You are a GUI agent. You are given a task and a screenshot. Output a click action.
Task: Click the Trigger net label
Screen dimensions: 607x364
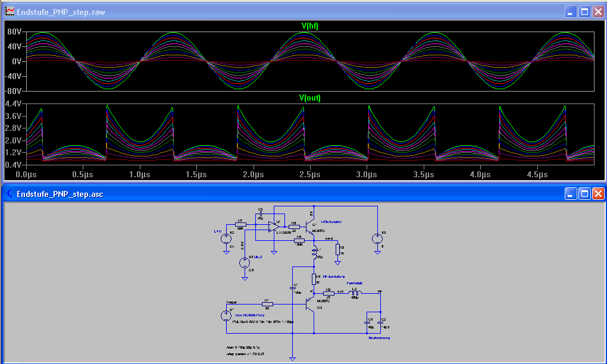tap(231, 302)
